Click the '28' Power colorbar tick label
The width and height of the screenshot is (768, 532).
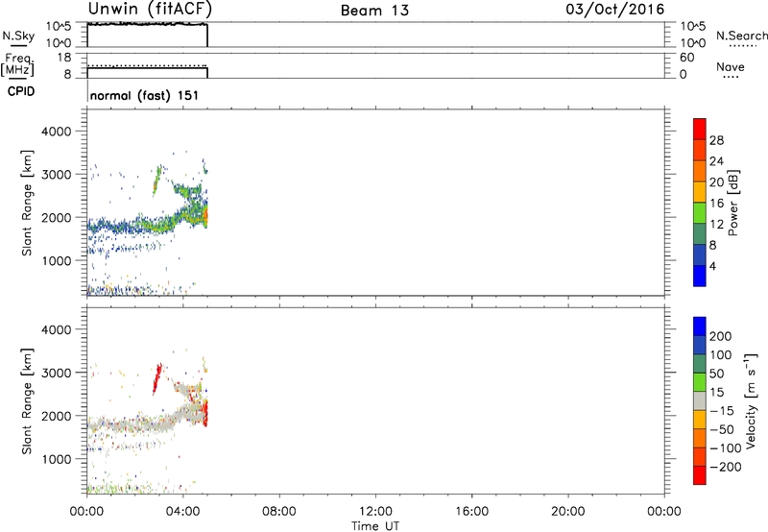click(716, 140)
